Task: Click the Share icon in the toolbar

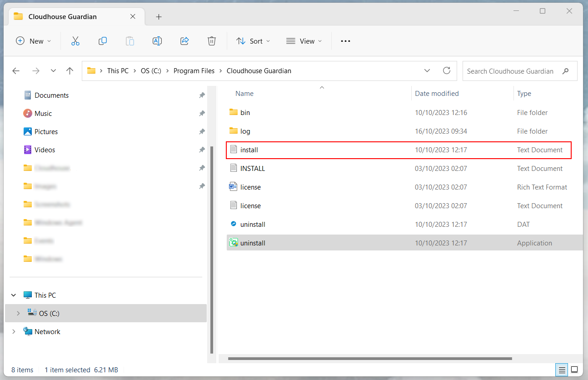Action: tap(184, 41)
